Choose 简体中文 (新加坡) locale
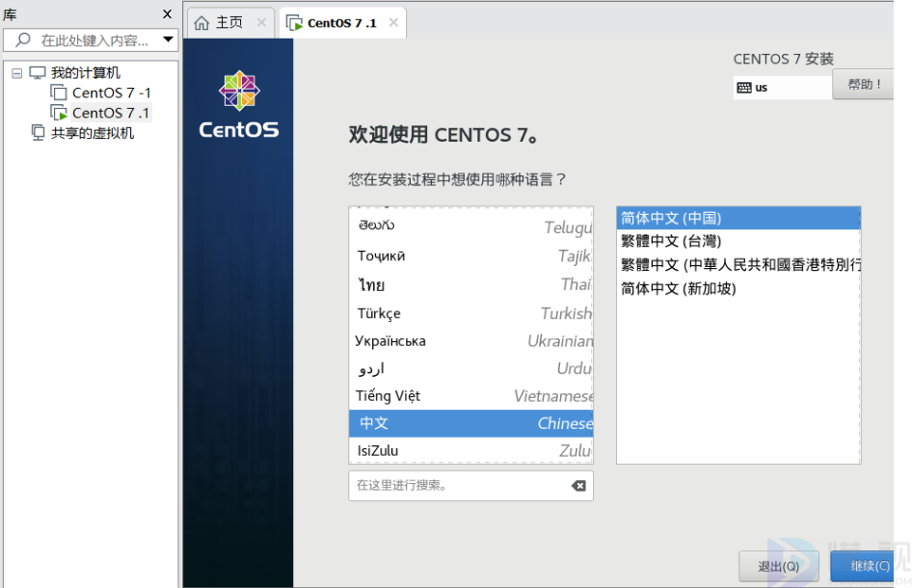Screen dimensions: 912x588 click(x=738, y=288)
